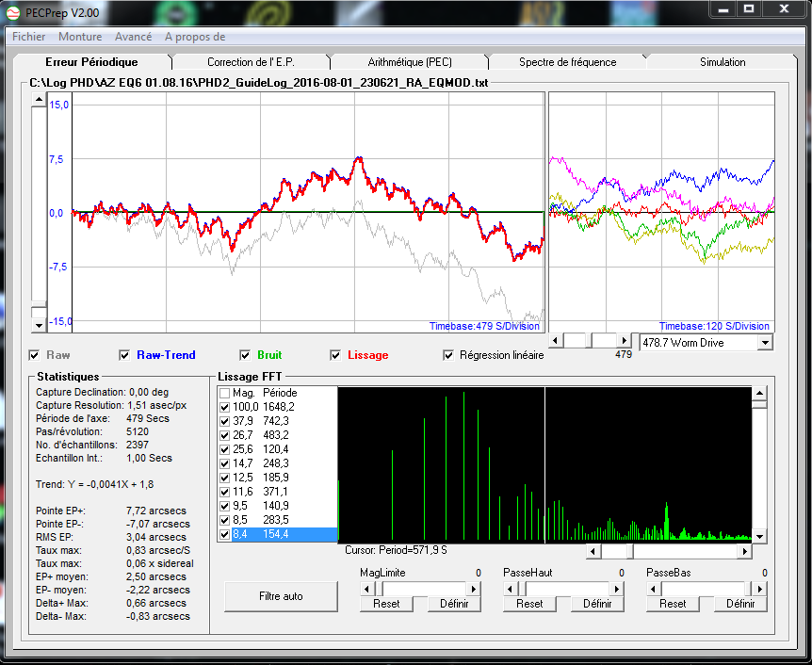The height and width of the screenshot is (665, 812).
Task: Switch to the Simulation tab
Action: 723,62
